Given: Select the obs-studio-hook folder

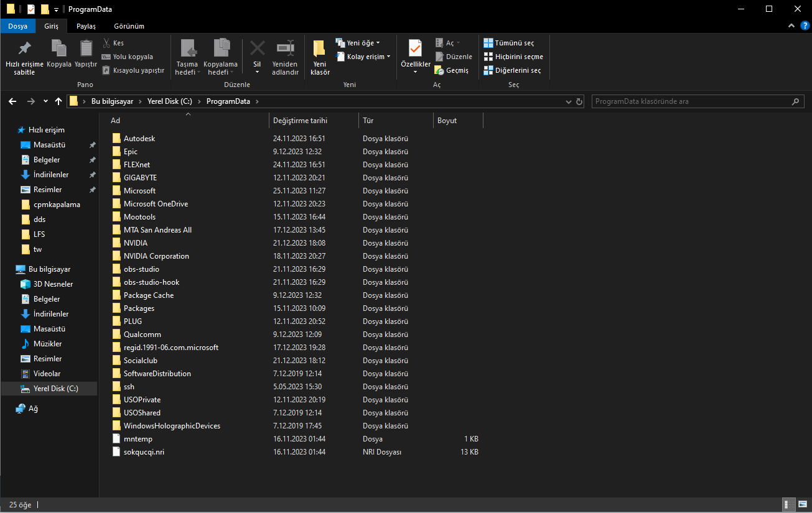Looking at the screenshot, I should 151,282.
